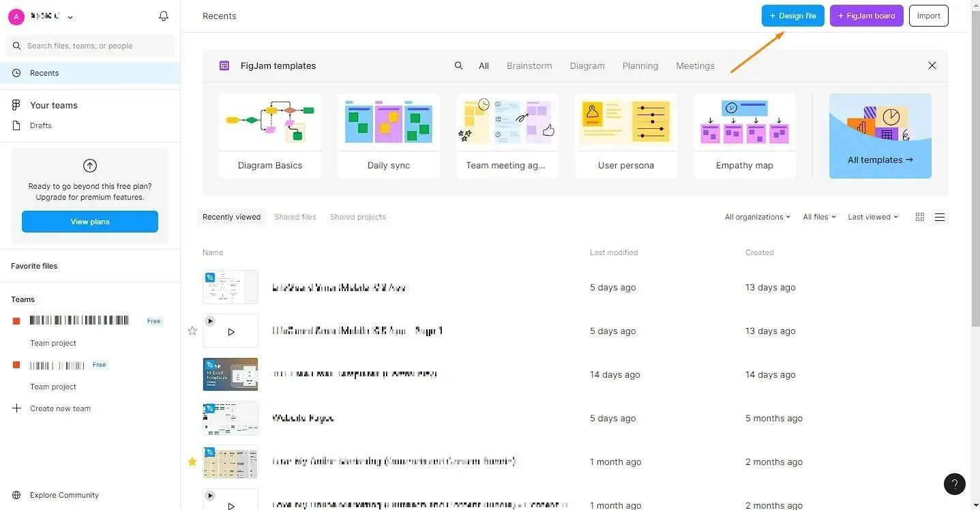
Task: Switch to grid view
Action: tap(920, 217)
